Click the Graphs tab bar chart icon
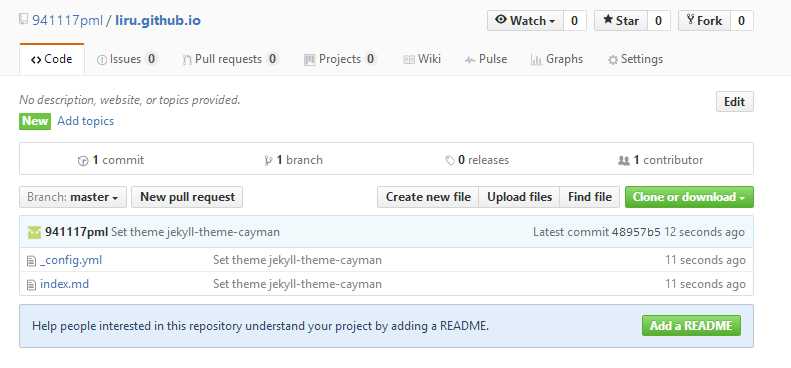The image size is (791, 368). [536, 60]
